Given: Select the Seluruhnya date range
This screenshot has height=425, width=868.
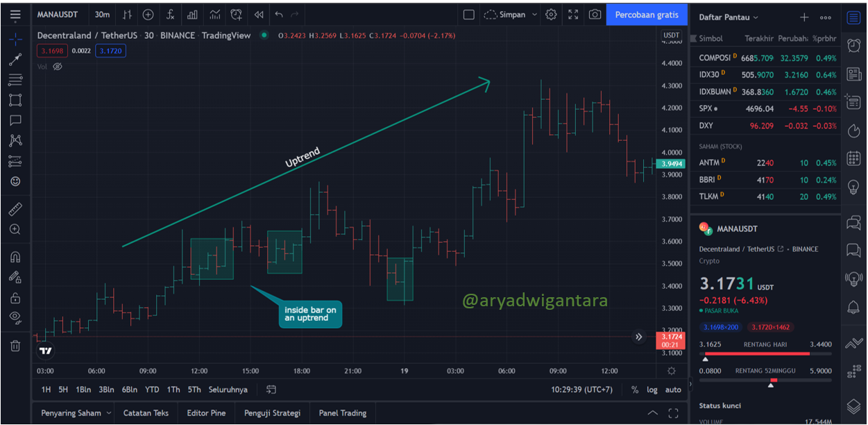Looking at the screenshot, I should (228, 390).
